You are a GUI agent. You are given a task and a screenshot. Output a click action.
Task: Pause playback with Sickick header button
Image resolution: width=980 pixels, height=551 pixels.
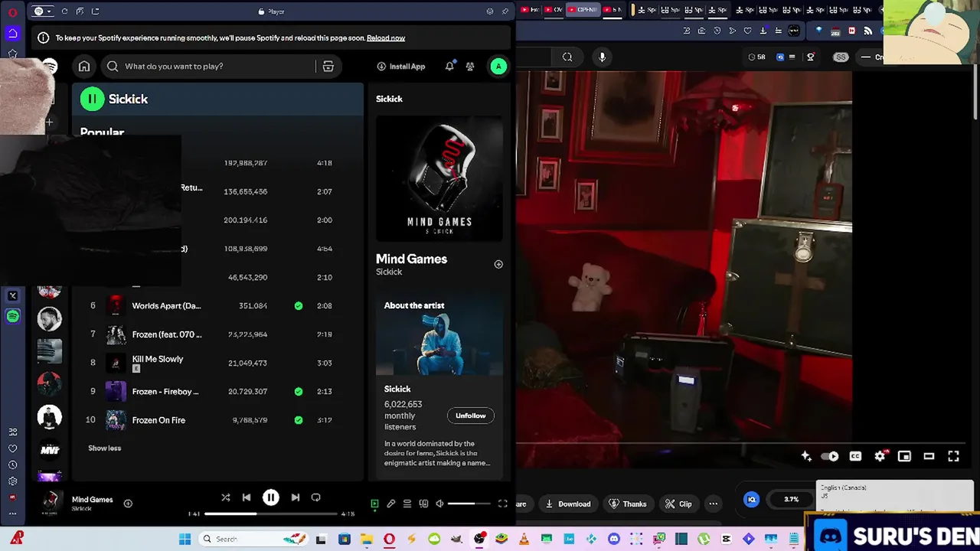click(92, 99)
